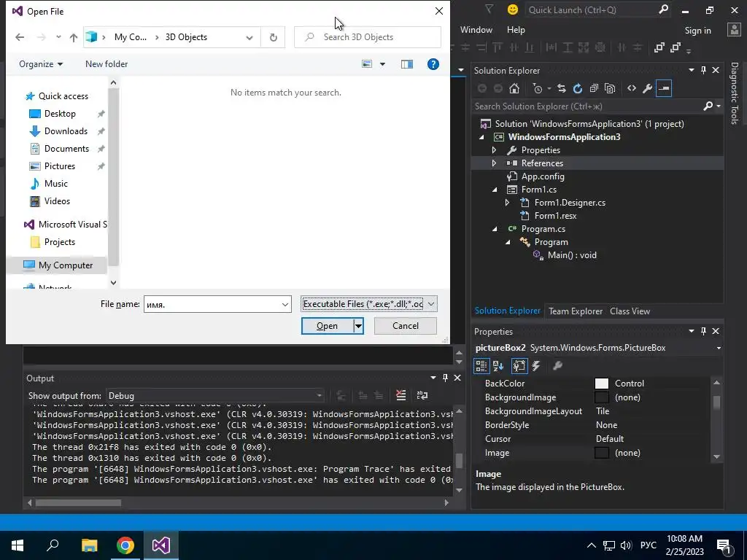Screen dimensions: 747x560
Task: Expand the References node
Action: tap(494, 163)
